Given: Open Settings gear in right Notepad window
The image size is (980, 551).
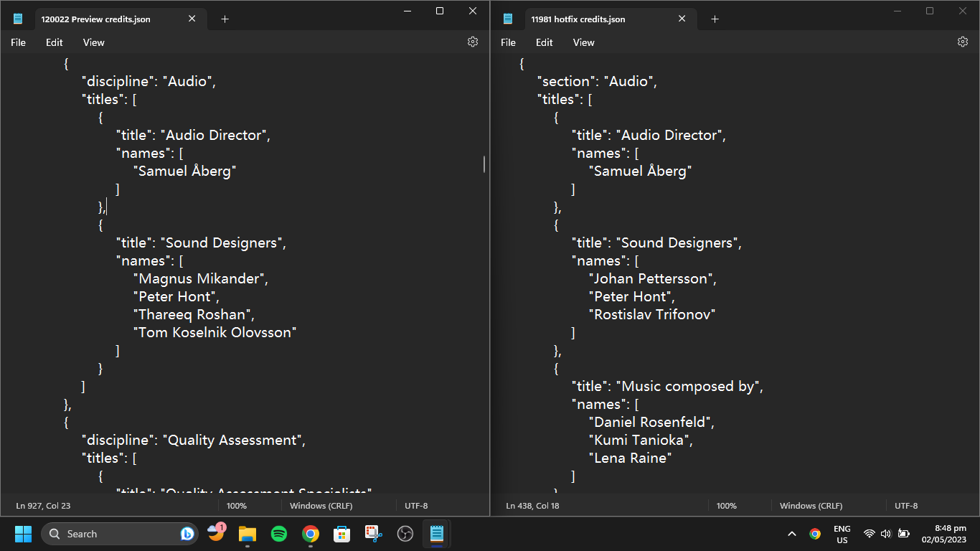Looking at the screenshot, I should coord(963,42).
